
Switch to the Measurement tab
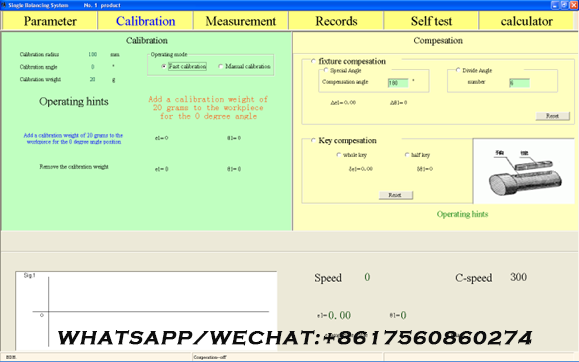pyautogui.click(x=240, y=21)
